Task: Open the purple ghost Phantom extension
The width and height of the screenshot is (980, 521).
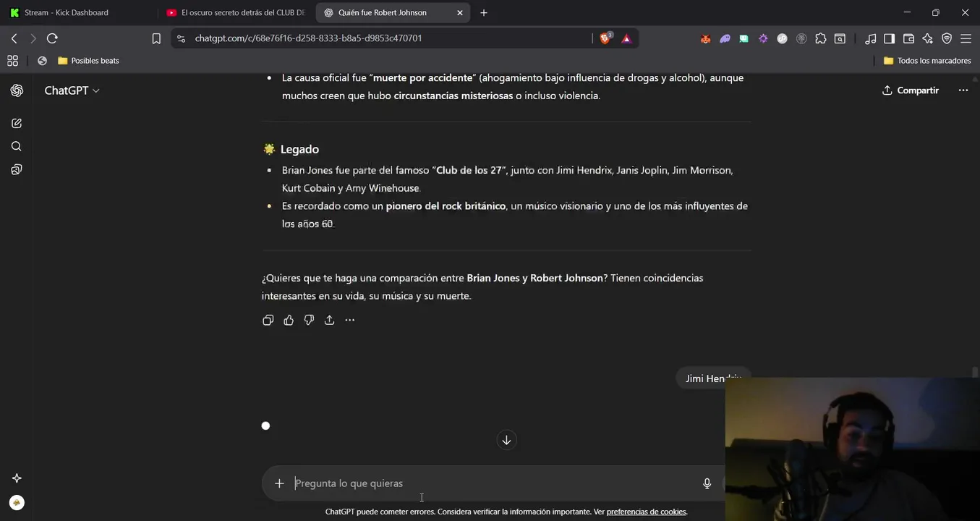Action: (725, 39)
